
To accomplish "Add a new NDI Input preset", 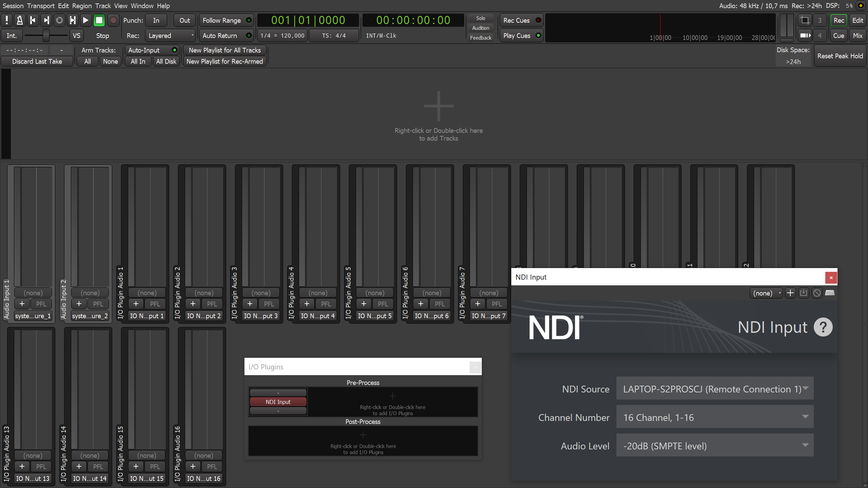I will pos(790,293).
